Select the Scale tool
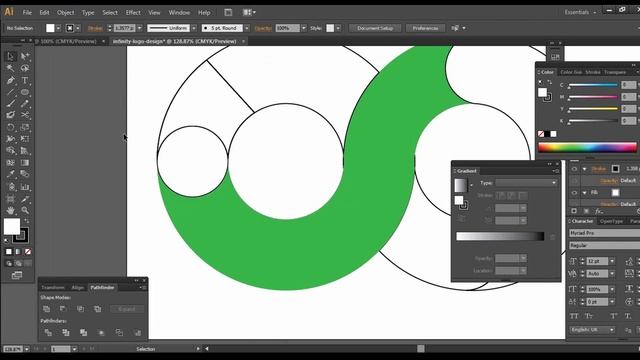Screen dimensions: 640x360 25,127
